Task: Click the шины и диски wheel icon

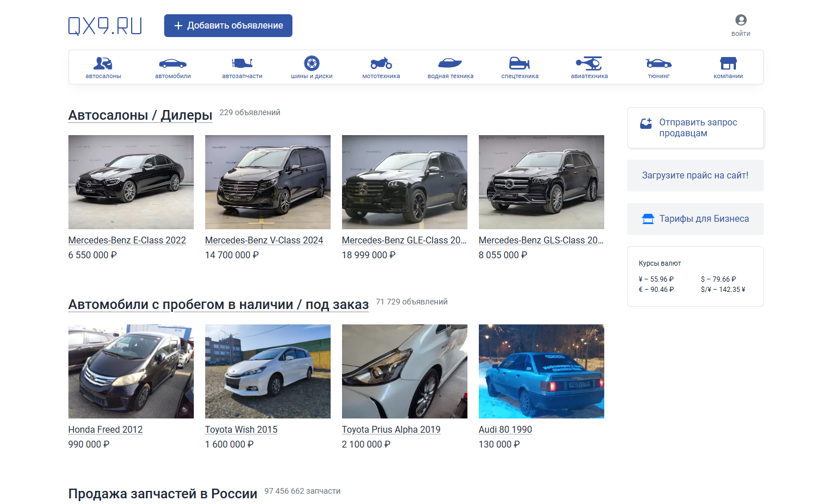Action: tap(312, 63)
